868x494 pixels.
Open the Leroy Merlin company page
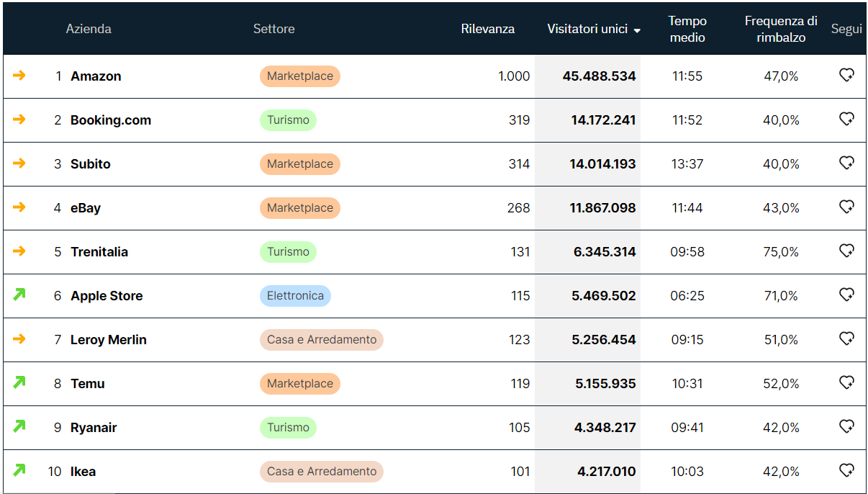pyautogui.click(x=109, y=340)
